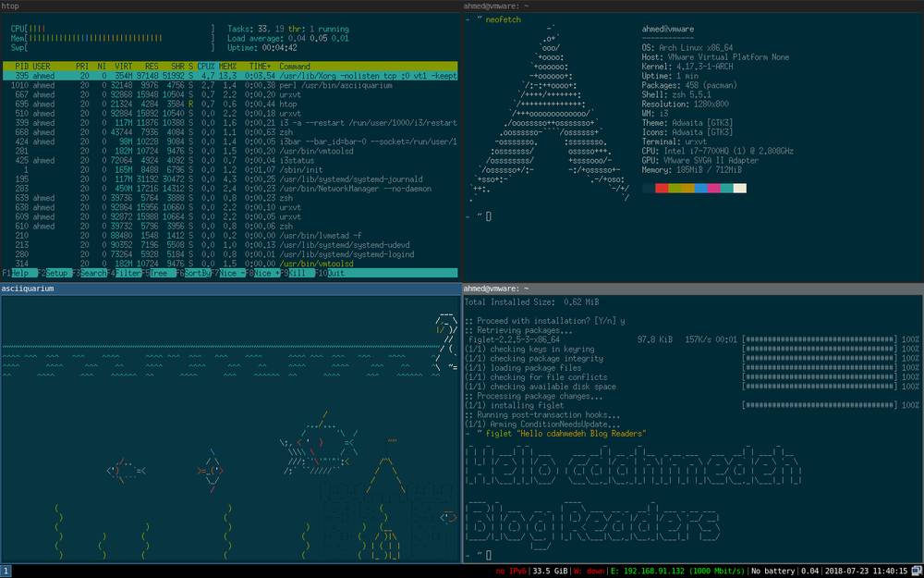Click the 'Kernel: 4.17.3-1-ARCH' line in neofetch
Viewport: 924px width, 578px height.
687,67
